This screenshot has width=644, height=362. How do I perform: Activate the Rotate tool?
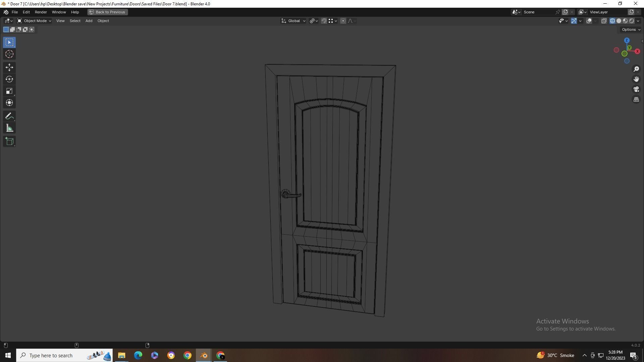click(9, 79)
